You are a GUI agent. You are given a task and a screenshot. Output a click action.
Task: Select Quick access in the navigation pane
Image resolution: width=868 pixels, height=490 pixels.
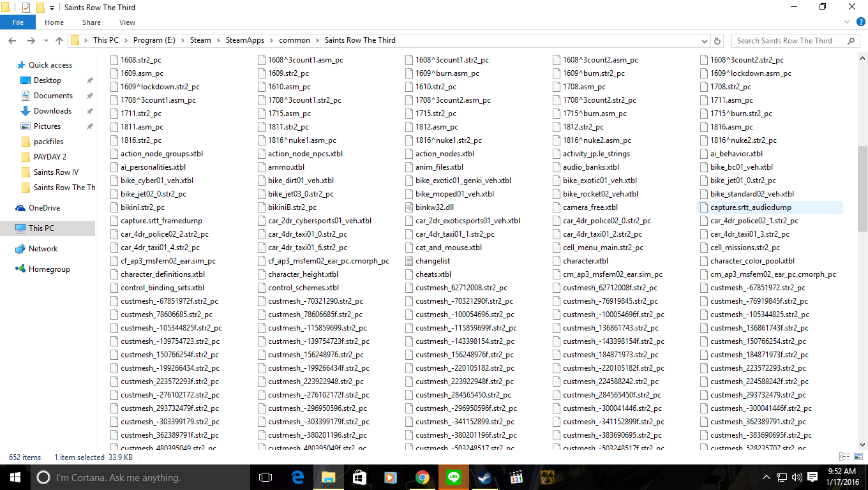click(x=50, y=65)
